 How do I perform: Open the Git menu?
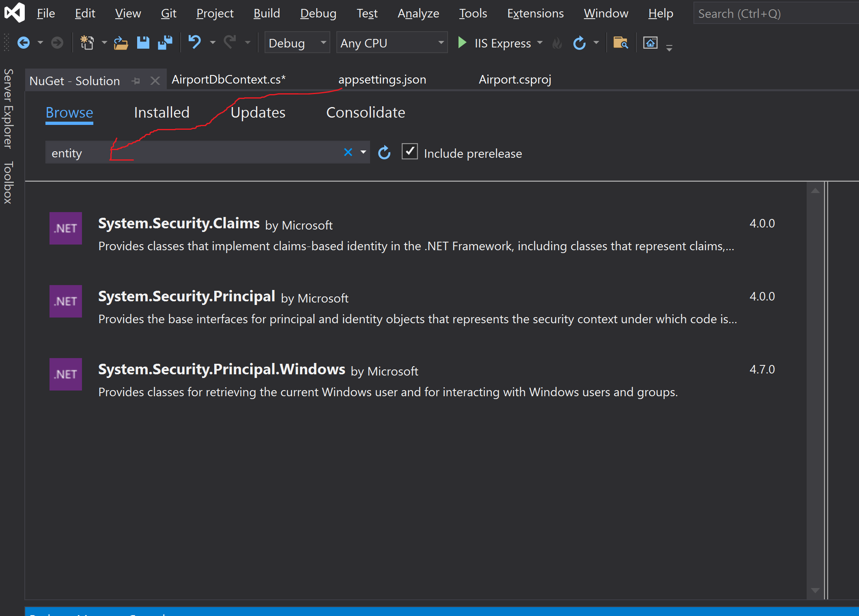click(168, 13)
